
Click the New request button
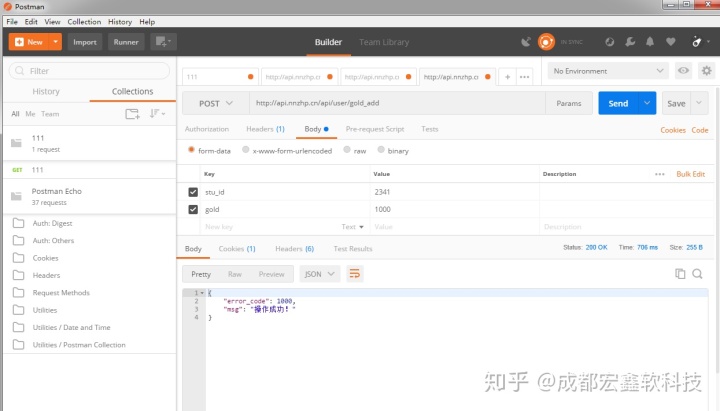29,42
